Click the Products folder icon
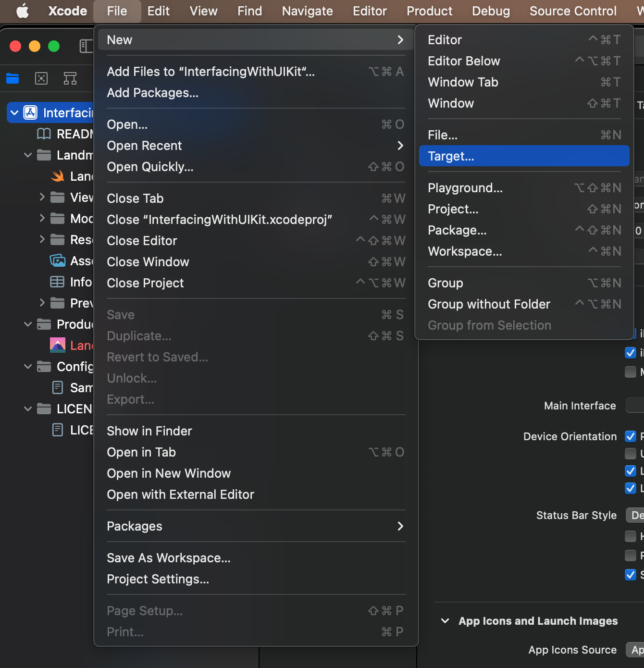The width and height of the screenshot is (644, 668). pyautogui.click(x=44, y=324)
